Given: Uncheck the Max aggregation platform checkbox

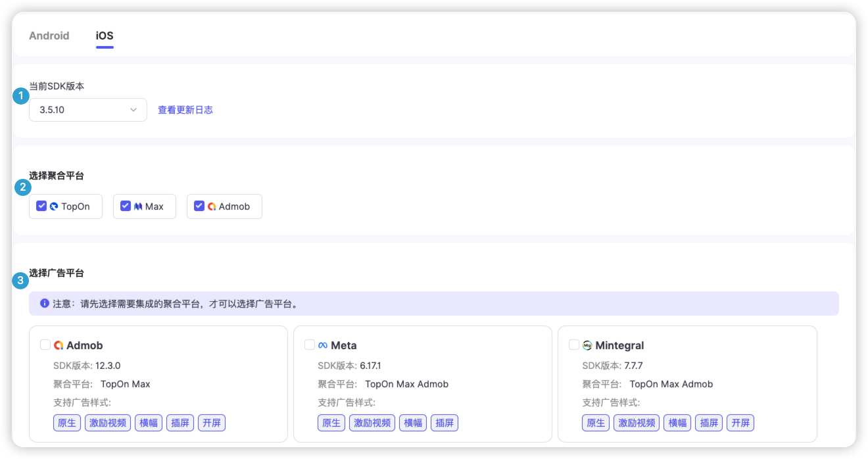Looking at the screenshot, I should tap(126, 206).
